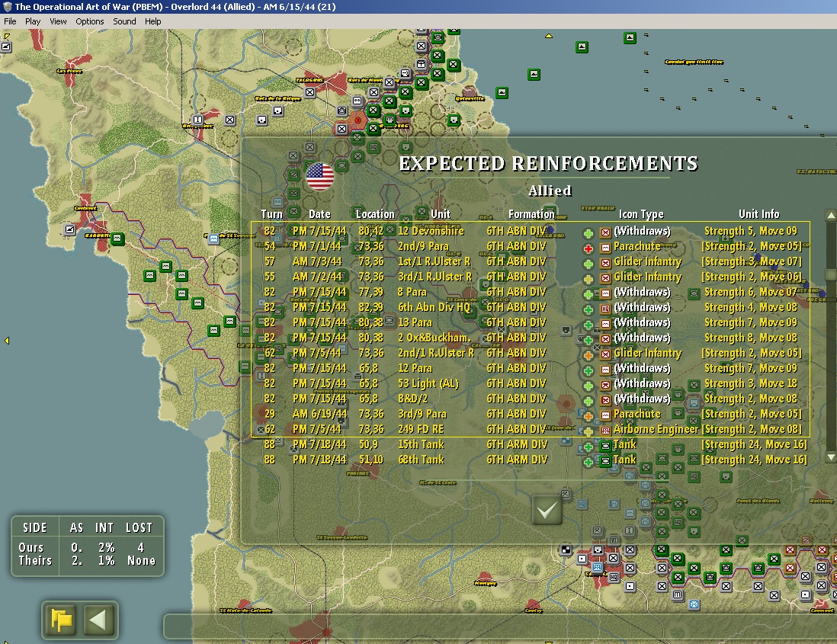Click the US flag emblem
The height and width of the screenshot is (644, 837).
[x=320, y=177]
